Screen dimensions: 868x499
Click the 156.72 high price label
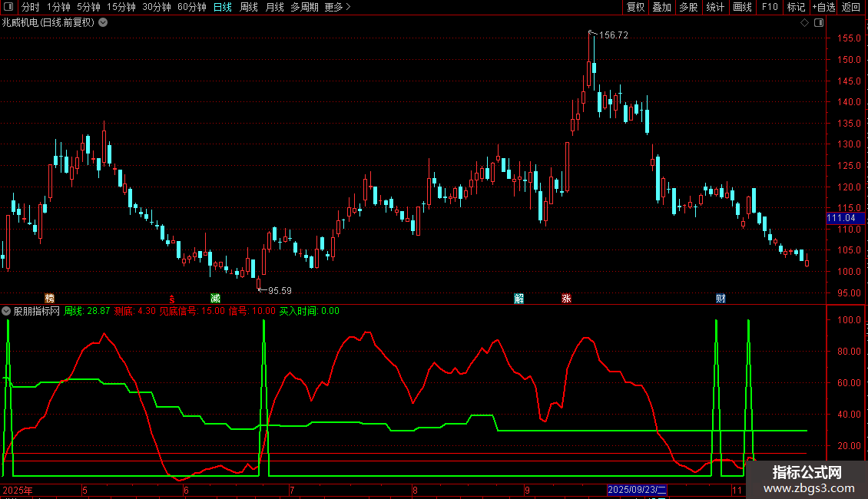click(x=613, y=35)
